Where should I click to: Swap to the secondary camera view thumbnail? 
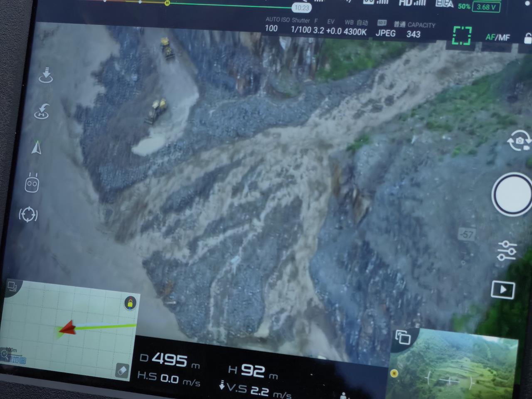coord(402,337)
